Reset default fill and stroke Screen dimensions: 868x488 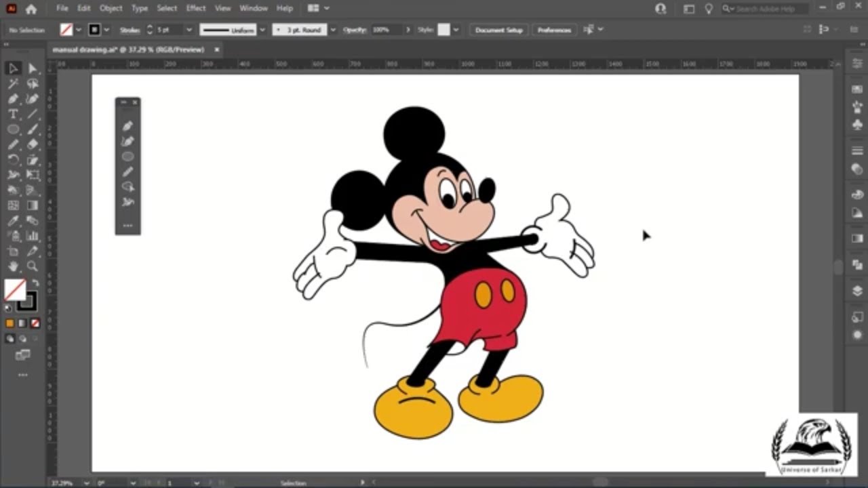[9, 308]
